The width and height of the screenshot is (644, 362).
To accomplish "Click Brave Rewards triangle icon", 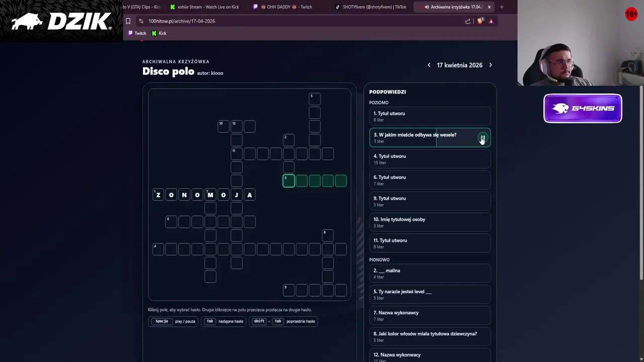I will [491, 21].
